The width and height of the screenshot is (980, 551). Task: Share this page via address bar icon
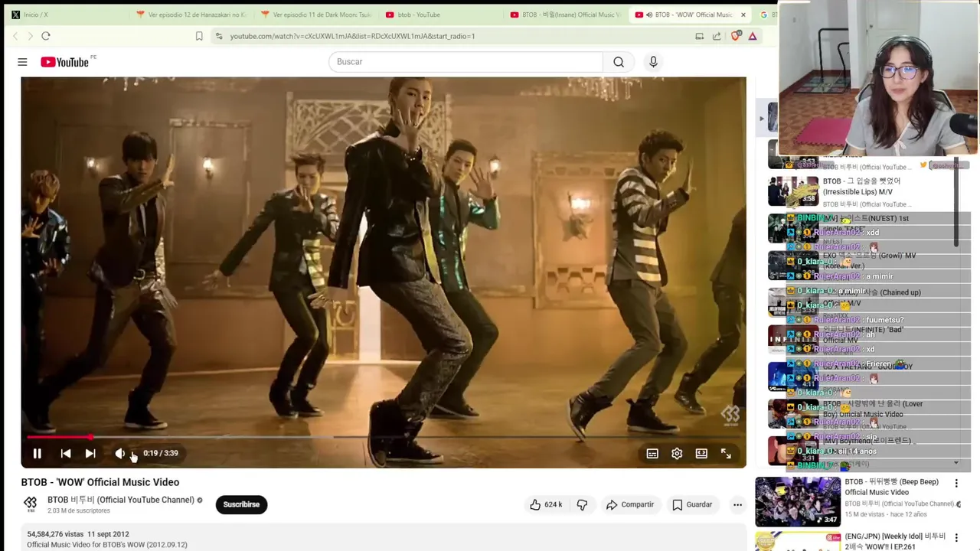click(x=717, y=36)
